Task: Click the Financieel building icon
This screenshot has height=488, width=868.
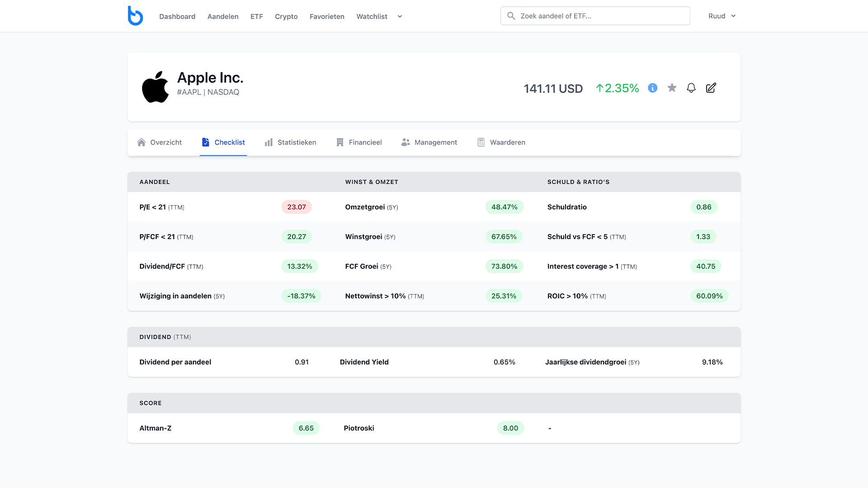Action: 340,142
